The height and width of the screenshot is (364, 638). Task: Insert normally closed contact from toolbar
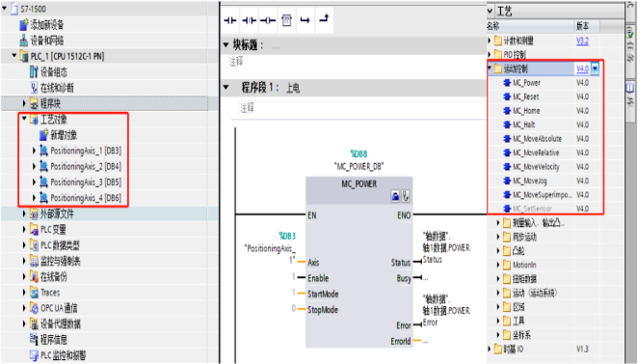249,20
